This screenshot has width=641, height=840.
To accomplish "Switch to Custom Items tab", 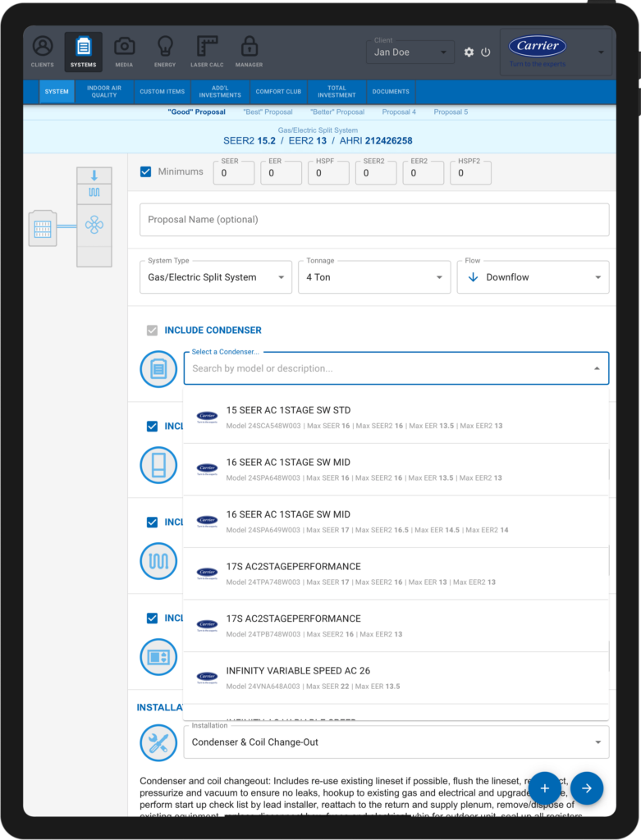I will click(163, 92).
